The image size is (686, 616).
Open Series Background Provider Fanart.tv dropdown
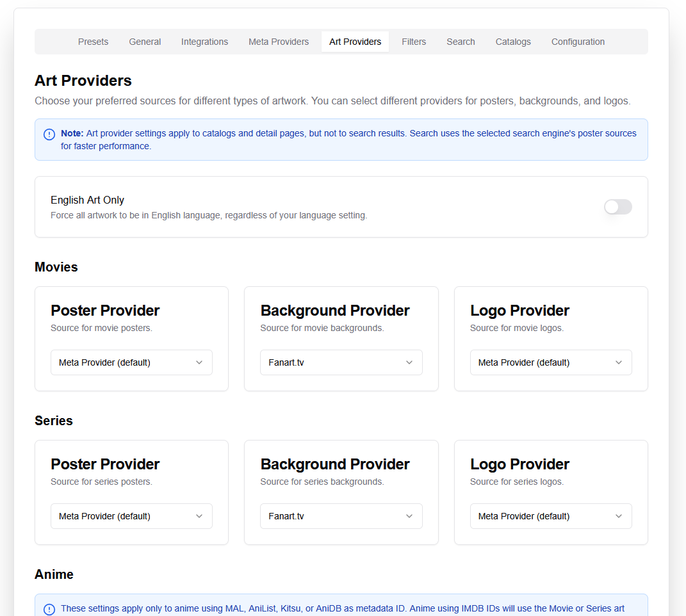click(341, 516)
